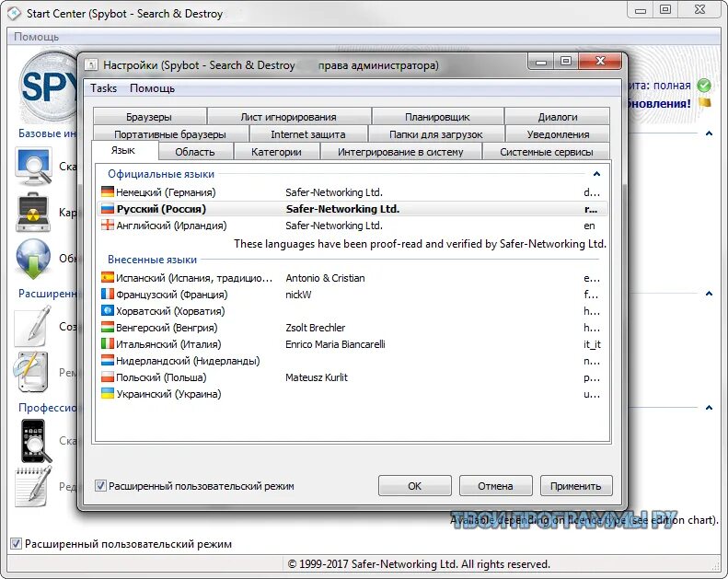Click the repair environment disk icon
The width and height of the screenshot is (728, 579).
pos(31,372)
